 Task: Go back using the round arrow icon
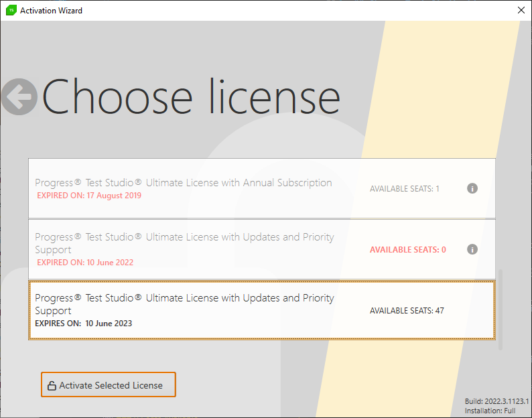(19, 96)
